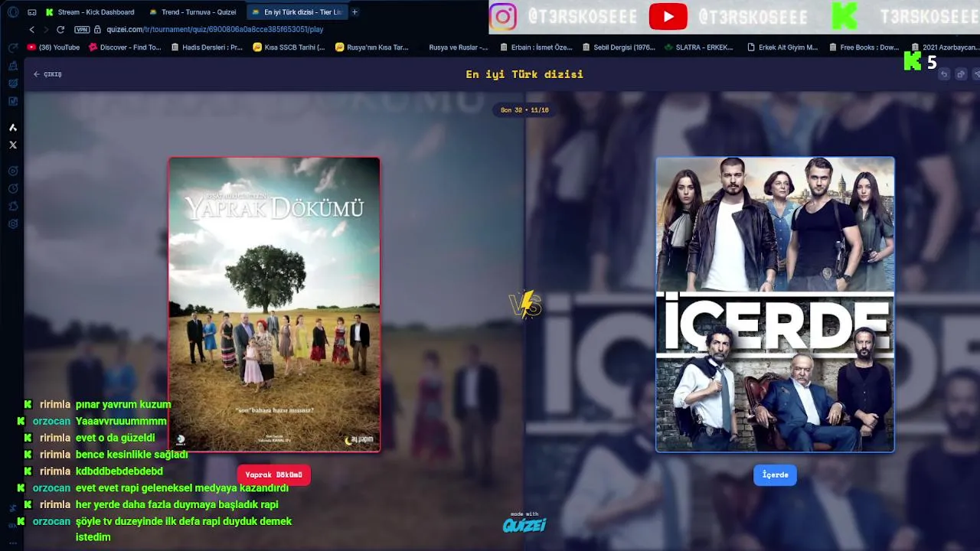This screenshot has height=551, width=980.
Task: Click the curved-arrow icon at sidebar top
Action: [x=13, y=47]
